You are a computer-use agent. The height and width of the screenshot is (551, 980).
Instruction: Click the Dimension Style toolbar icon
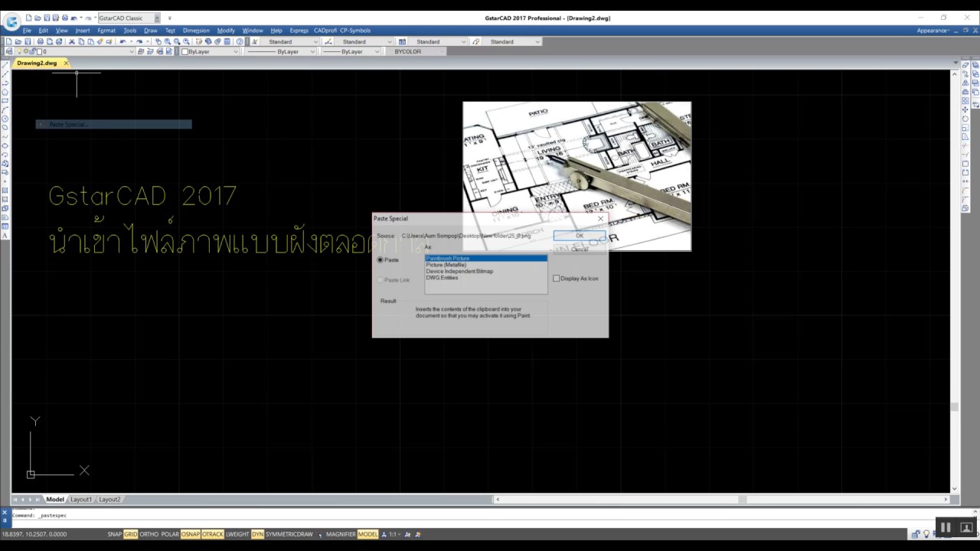pos(328,41)
